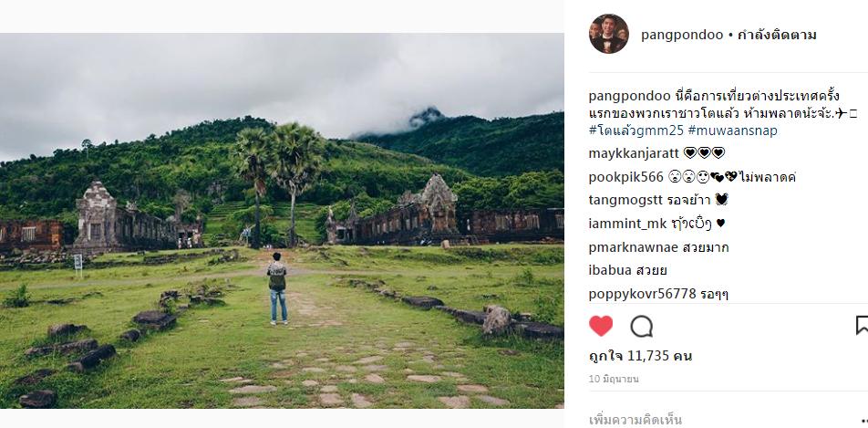Save post with bookmark icon
This screenshot has width=868, height=428.
coord(862,326)
